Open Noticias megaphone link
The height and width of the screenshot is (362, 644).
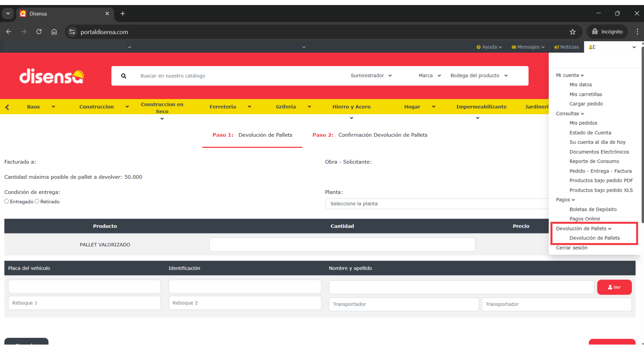567,47
